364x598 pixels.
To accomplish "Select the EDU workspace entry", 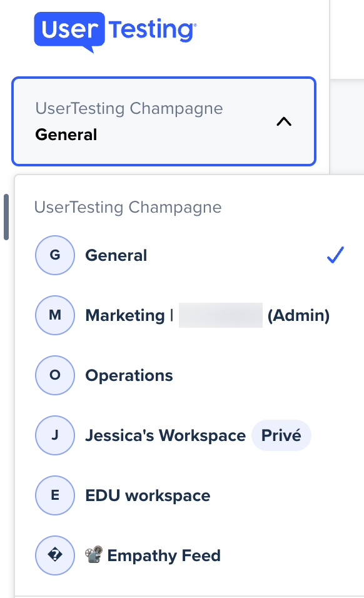I will 190,495.
